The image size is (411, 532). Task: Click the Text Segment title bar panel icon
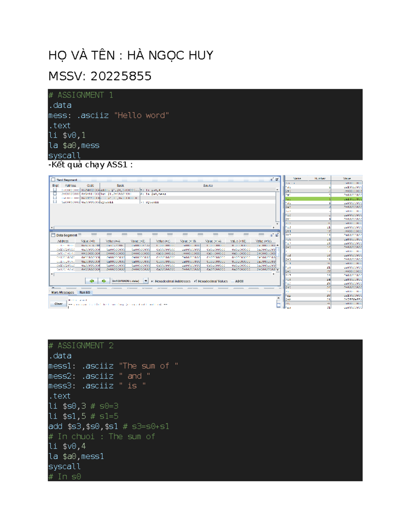click(x=53, y=179)
